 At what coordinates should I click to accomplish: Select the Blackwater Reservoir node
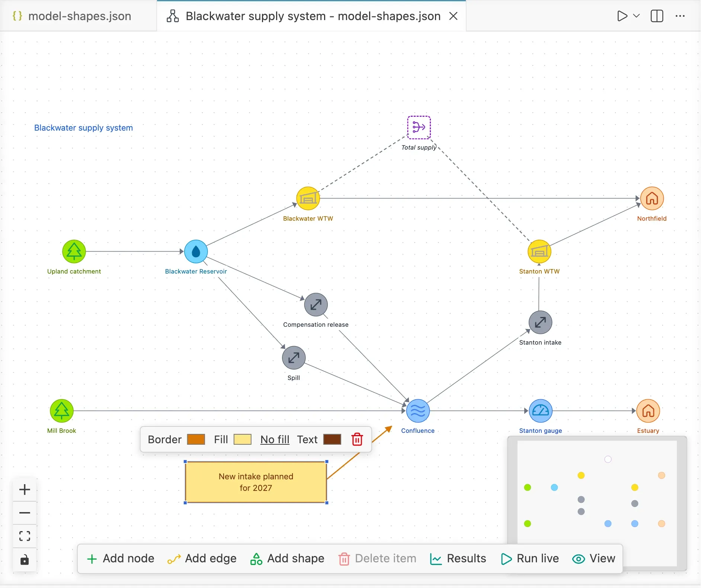196,252
